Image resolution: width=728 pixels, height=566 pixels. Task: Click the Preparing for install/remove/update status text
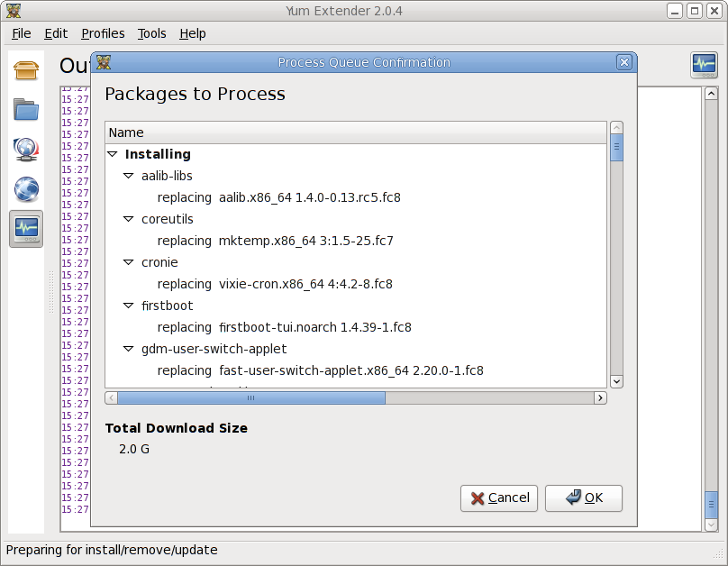[112, 550]
